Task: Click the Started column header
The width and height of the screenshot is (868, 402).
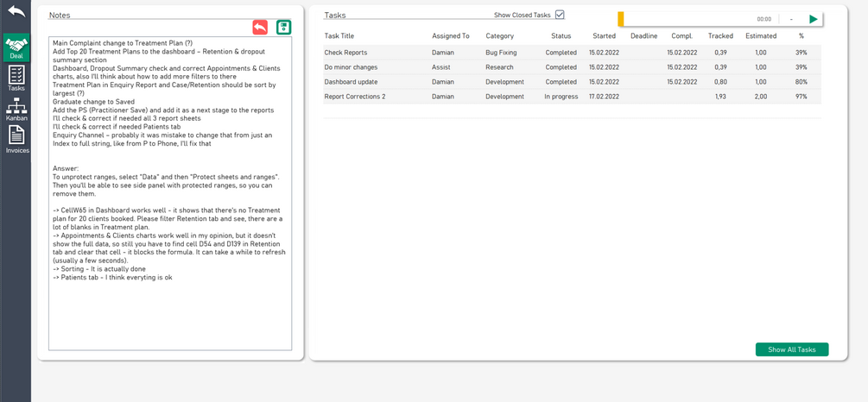Action: (x=604, y=36)
